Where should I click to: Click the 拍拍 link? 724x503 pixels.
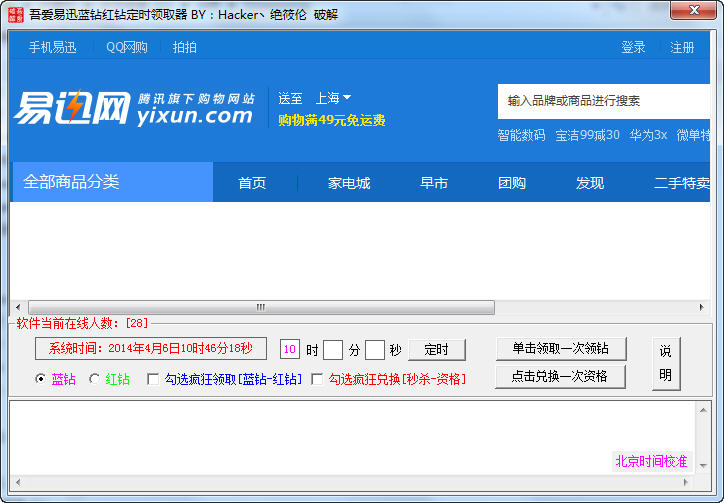click(x=184, y=47)
